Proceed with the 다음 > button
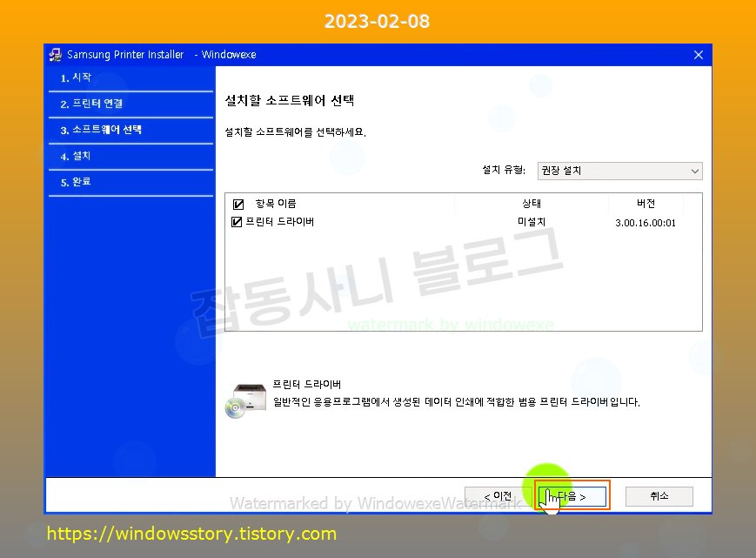This screenshot has width=756, height=558. point(572,496)
